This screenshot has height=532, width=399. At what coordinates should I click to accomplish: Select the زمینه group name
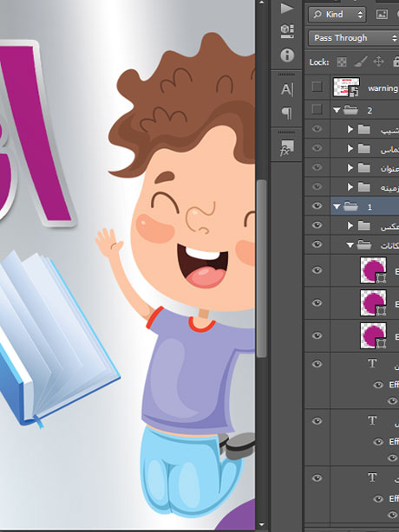389,187
